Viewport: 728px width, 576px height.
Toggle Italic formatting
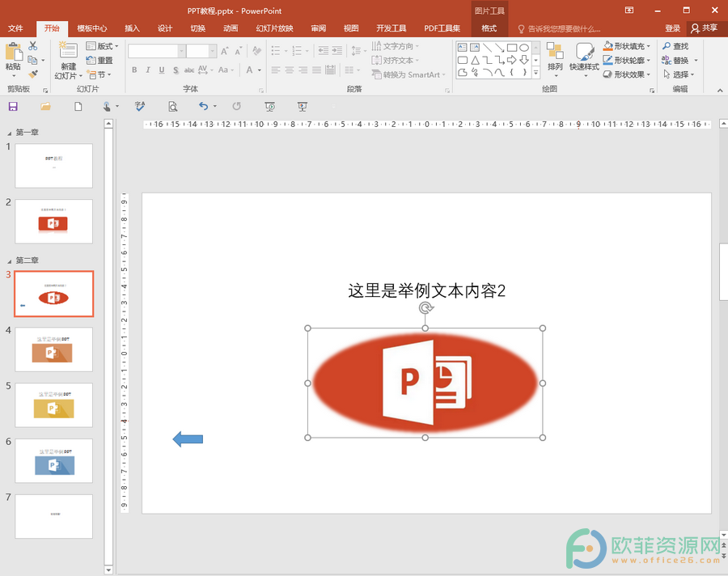[148, 70]
